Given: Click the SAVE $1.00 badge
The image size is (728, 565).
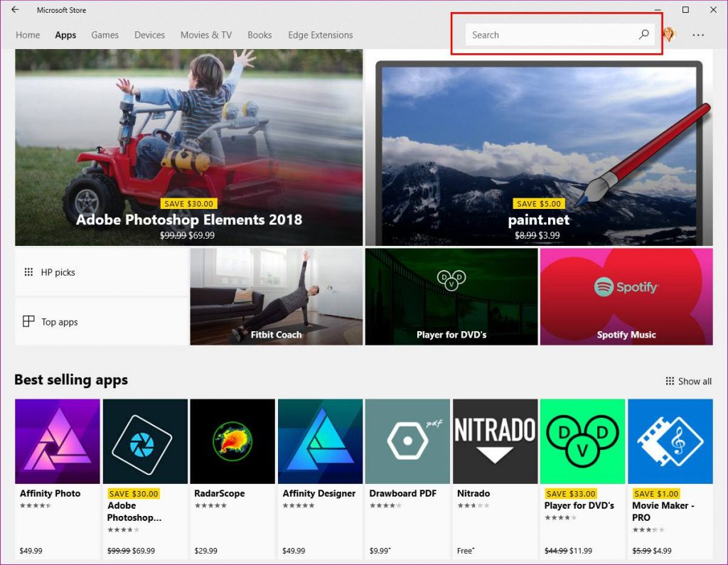Looking at the screenshot, I should coord(656,493).
